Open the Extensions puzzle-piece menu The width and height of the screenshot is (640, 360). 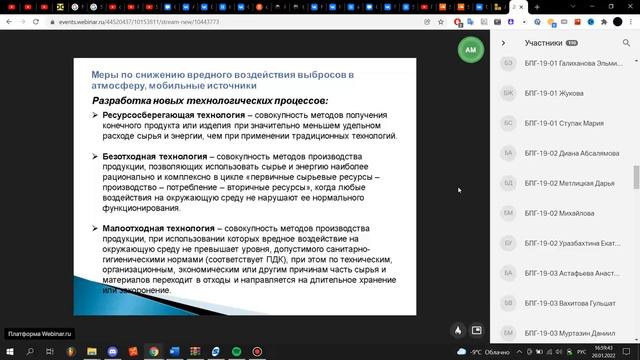tap(604, 22)
